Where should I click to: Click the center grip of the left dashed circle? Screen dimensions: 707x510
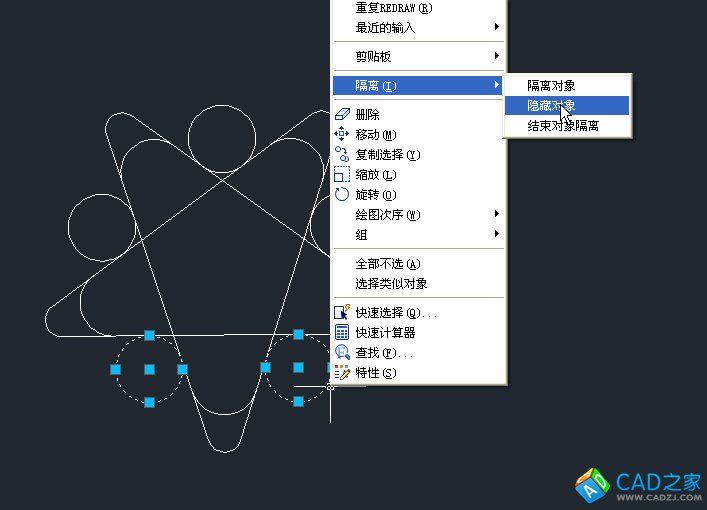[149, 369]
